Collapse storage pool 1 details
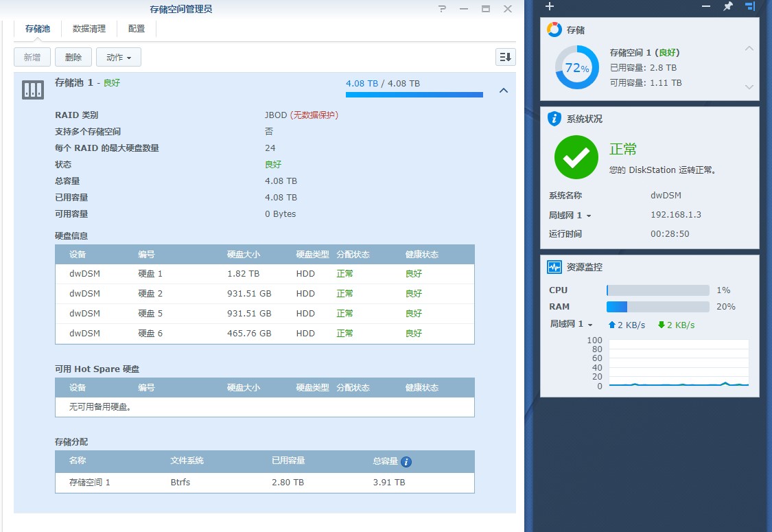 pos(504,91)
